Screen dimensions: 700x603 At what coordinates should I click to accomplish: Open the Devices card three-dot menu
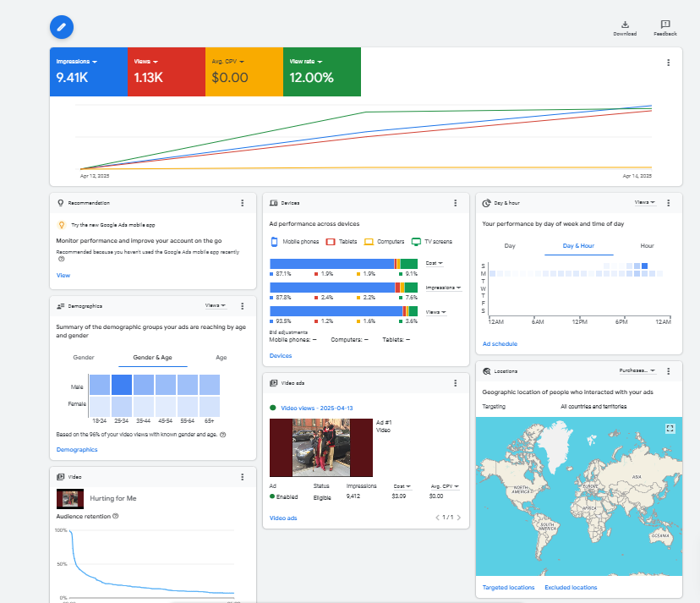(456, 203)
